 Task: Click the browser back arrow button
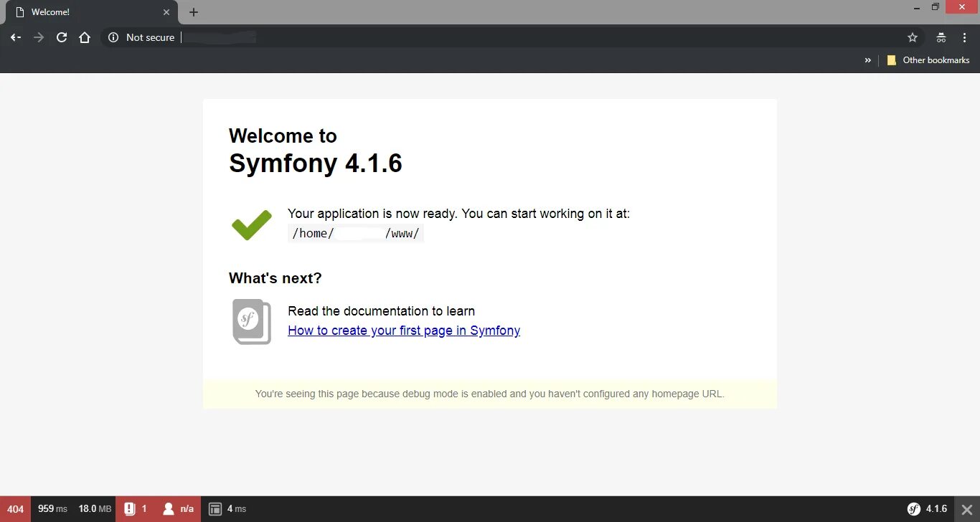15,37
